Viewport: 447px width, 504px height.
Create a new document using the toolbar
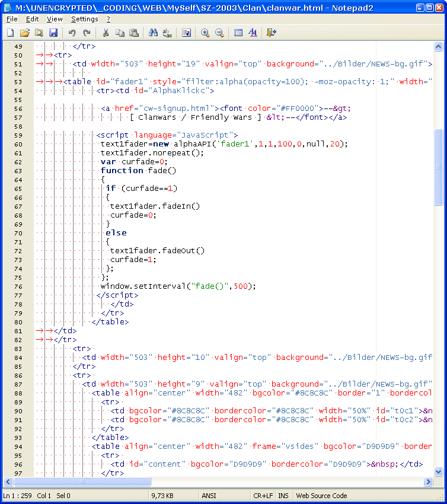click(10, 33)
